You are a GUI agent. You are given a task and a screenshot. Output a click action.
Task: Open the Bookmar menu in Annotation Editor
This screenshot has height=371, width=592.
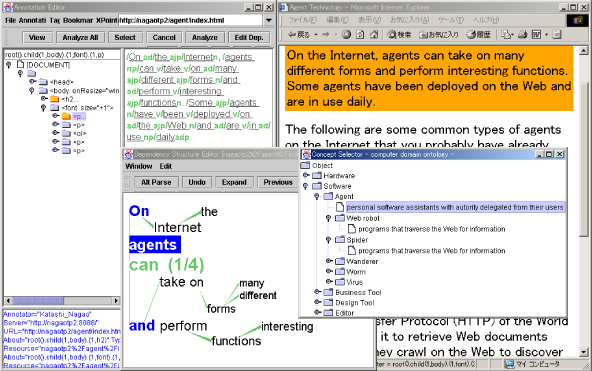click(x=78, y=20)
